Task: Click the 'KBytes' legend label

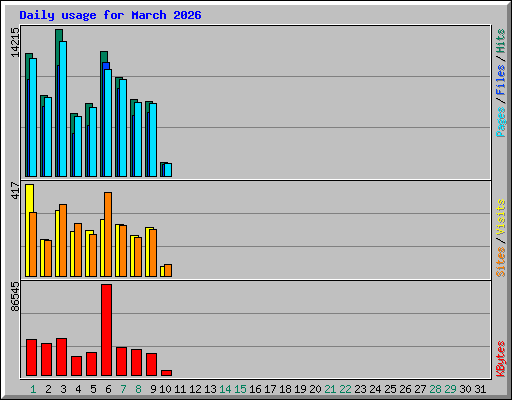Action: (500, 359)
